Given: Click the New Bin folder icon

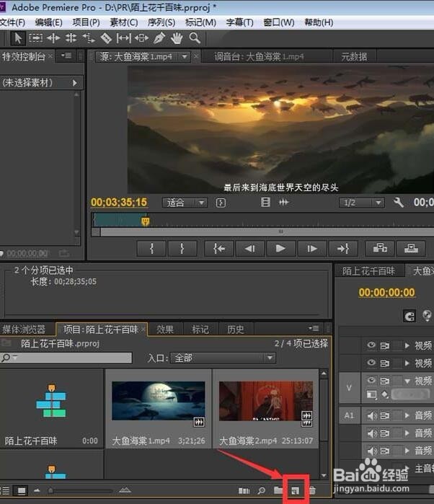Looking at the screenshot, I should click(x=278, y=490).
